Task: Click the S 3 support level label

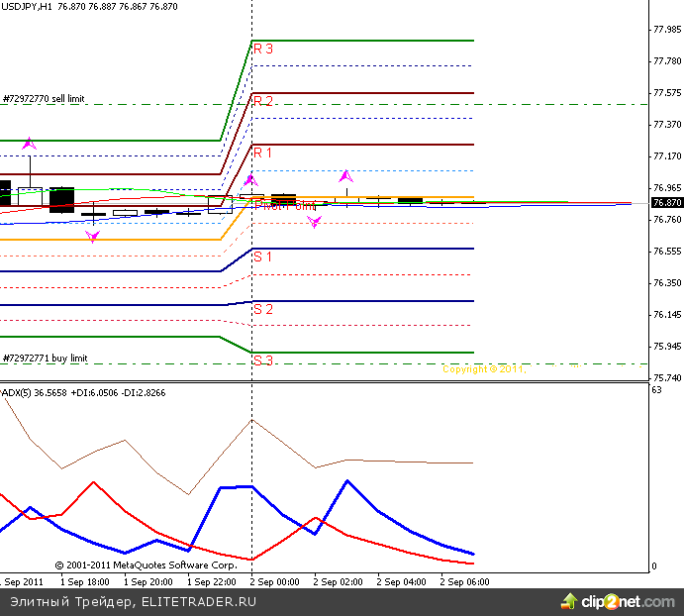Action: [x=263, y=360]
